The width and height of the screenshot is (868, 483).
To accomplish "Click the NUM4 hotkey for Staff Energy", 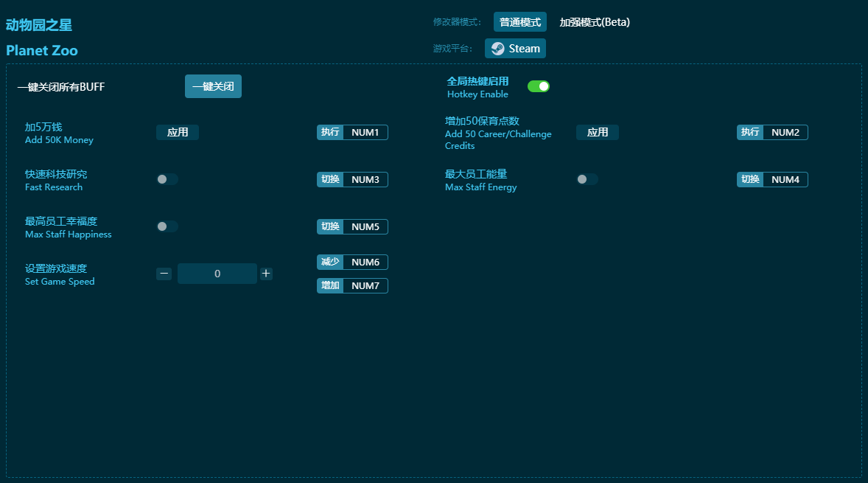I will [785, 180].
